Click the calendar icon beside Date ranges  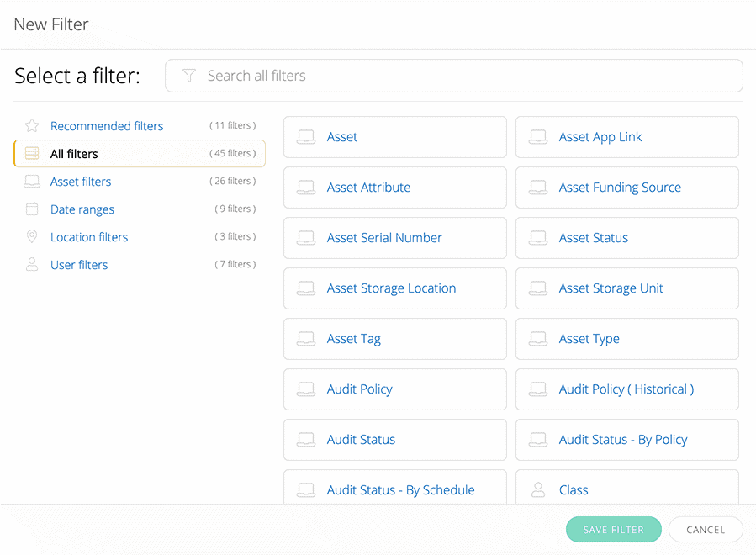pos(31,209)
